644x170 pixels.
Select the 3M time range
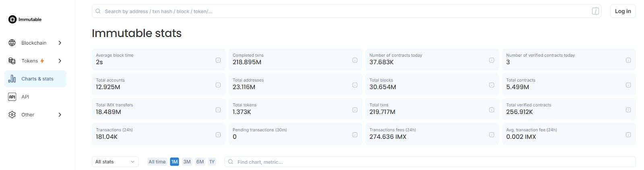187,162
